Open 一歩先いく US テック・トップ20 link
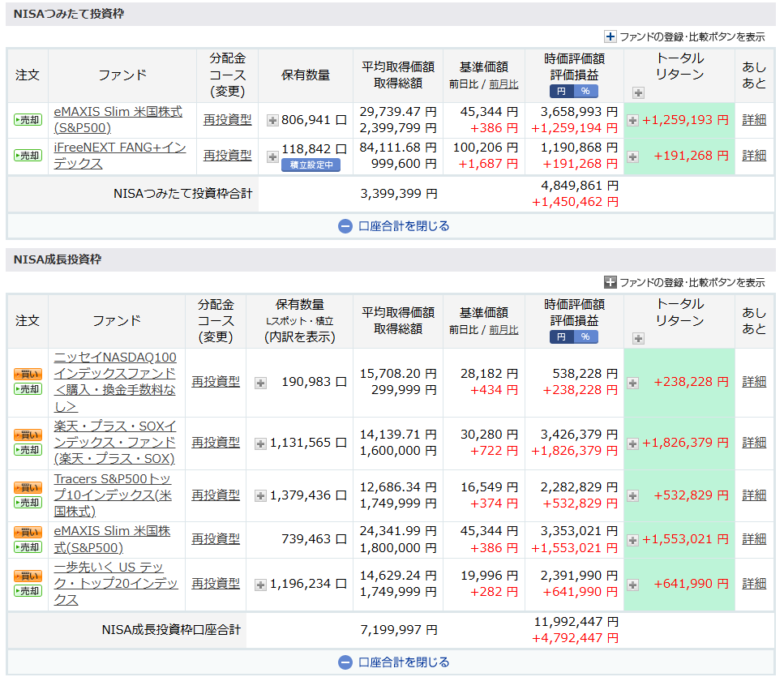Screen dimensions: 784x677 click(115, 584)
